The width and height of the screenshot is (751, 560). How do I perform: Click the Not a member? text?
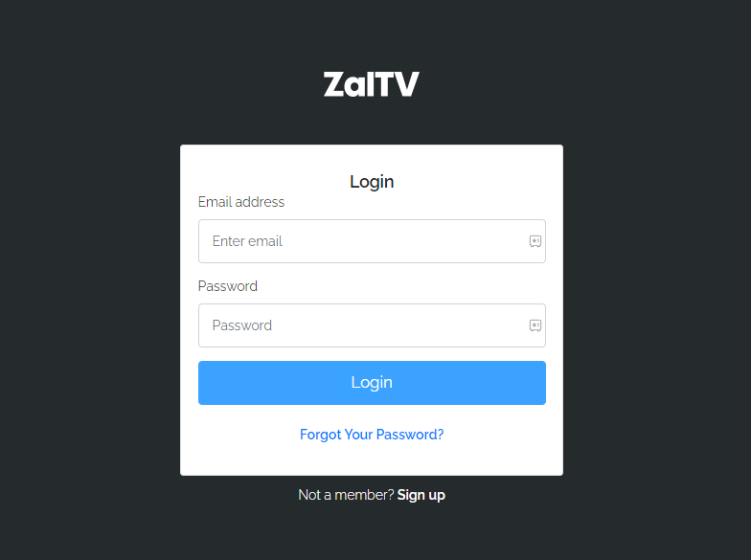tap(346, 495)
